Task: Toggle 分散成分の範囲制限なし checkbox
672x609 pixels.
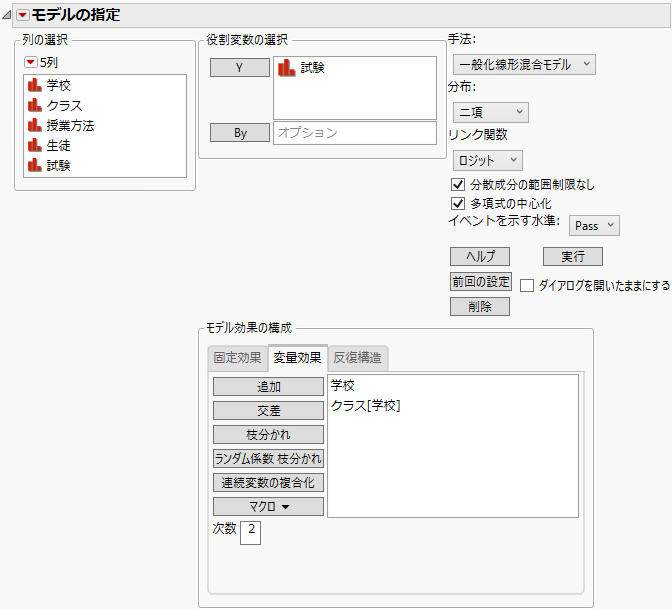Action: click(x=459, y=185)
